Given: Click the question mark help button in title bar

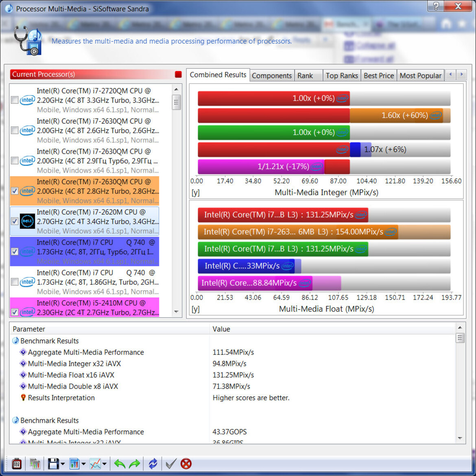Looking at the screenshot, I should pyautogui.click(x=436, y=6).
